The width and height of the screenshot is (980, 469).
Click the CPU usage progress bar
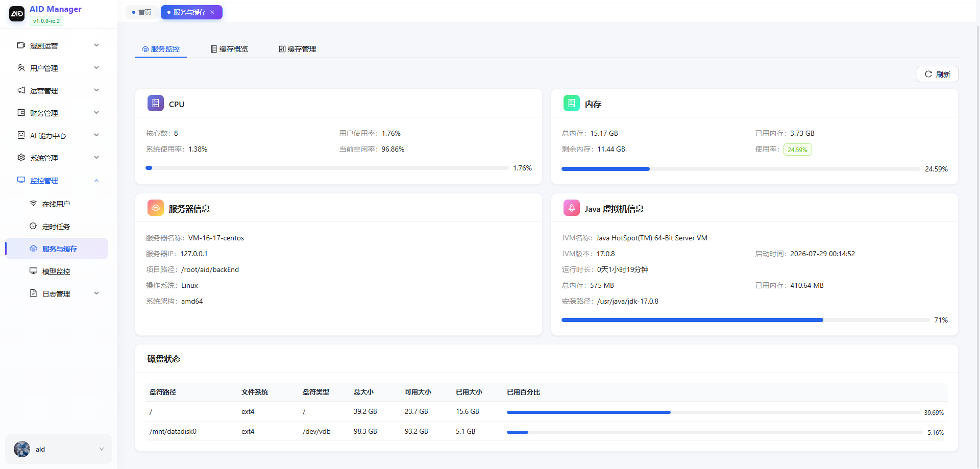pos(327,168)
